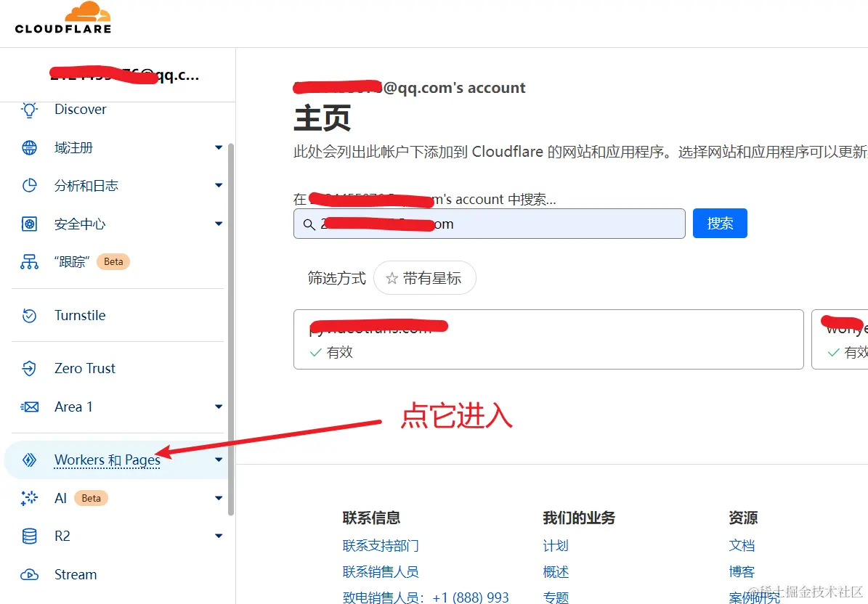Click the Area 1 envelope icon
Image resolution: width=868 pixels, height=604 pixels.
point(29,407)
